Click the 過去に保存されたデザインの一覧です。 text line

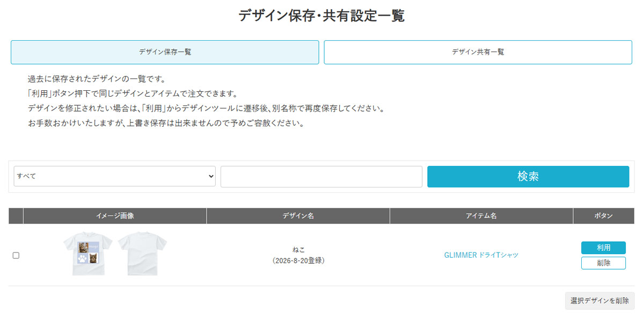click(97, 79)
